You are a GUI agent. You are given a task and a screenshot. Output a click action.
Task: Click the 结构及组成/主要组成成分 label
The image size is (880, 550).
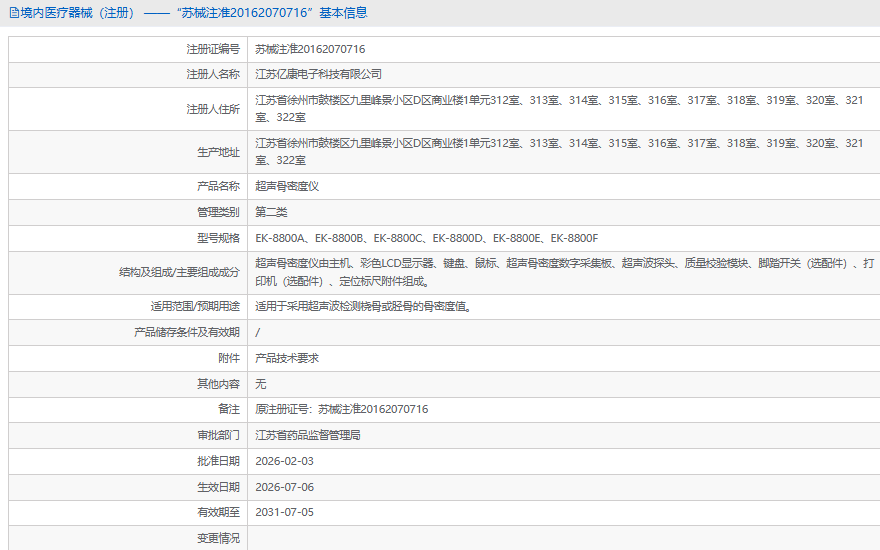coord(180,272)
